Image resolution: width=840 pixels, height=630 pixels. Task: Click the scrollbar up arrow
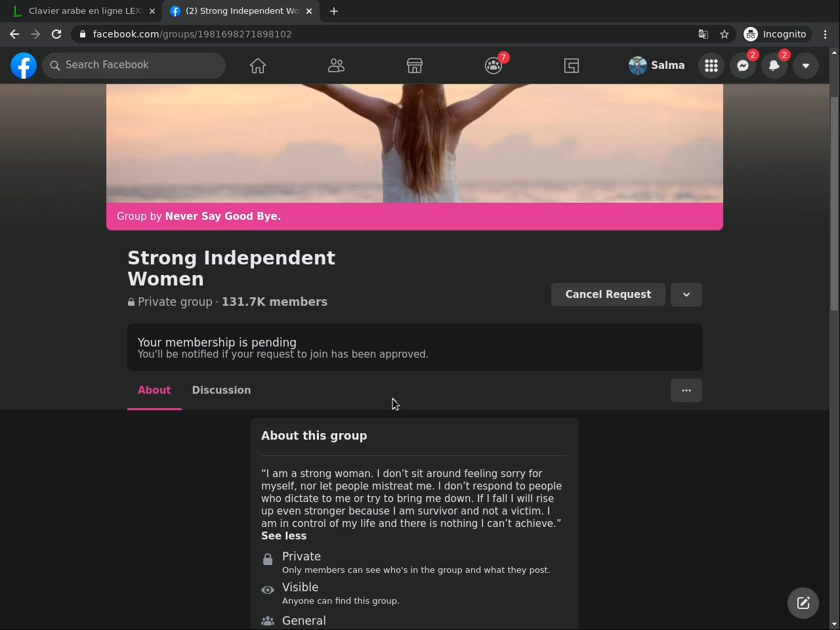[x=835, y=52]
